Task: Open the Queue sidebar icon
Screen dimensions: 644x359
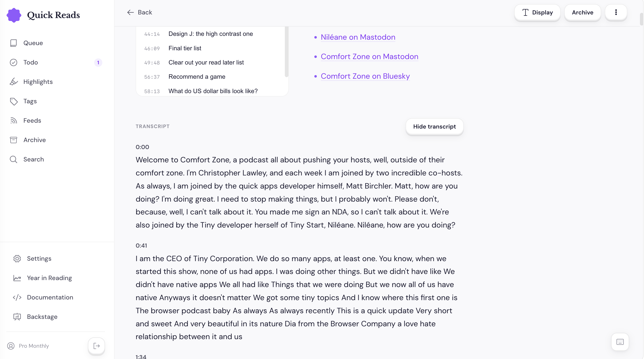Action: tap(14, 43)
